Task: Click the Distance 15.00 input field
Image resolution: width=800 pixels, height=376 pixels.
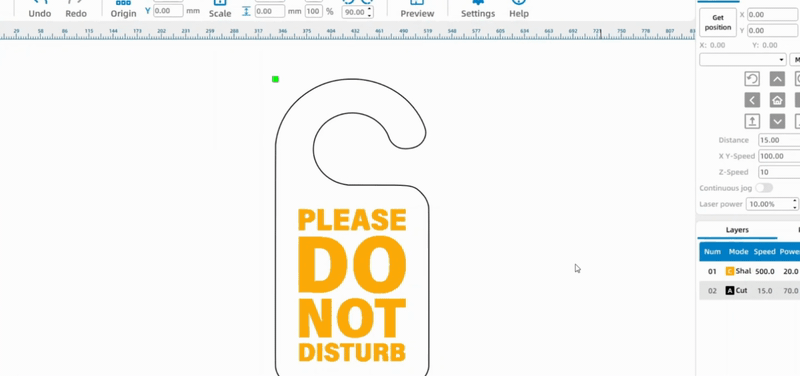Action: (x=779, y=140)
